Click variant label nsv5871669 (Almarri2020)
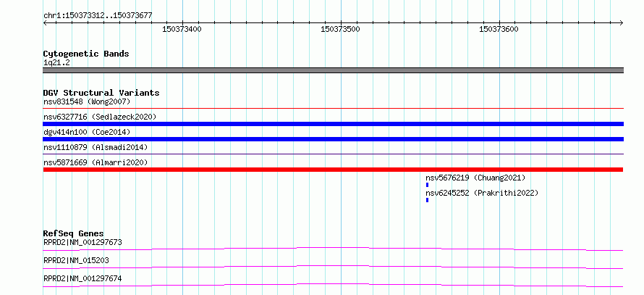 point(96,162)
